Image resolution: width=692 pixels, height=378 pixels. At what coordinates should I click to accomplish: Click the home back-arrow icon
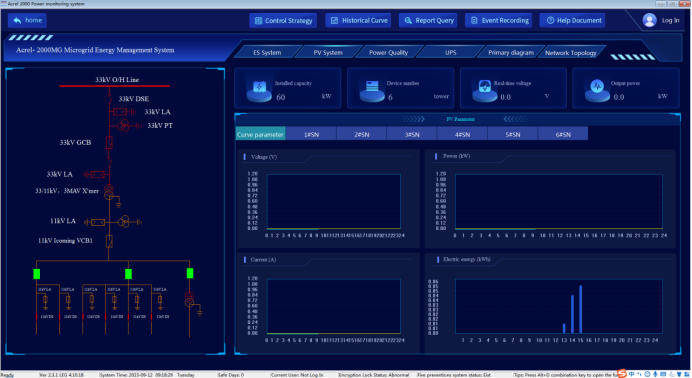17,20
